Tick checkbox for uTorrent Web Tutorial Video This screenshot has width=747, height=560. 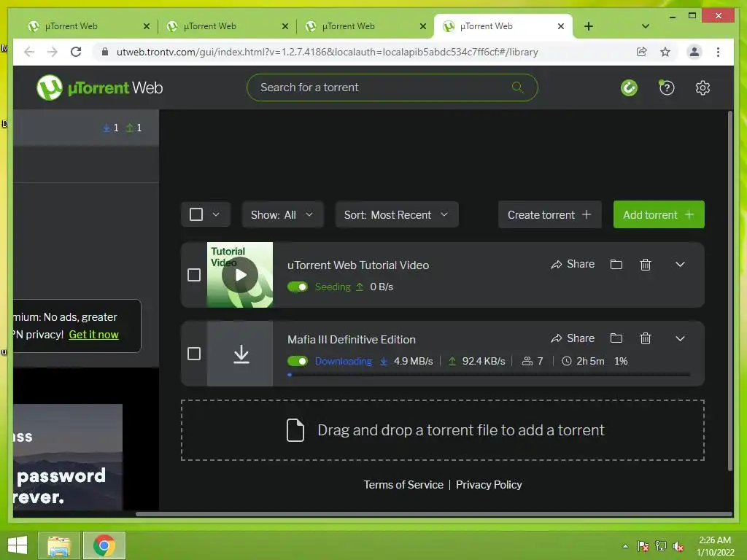point(194,275)
